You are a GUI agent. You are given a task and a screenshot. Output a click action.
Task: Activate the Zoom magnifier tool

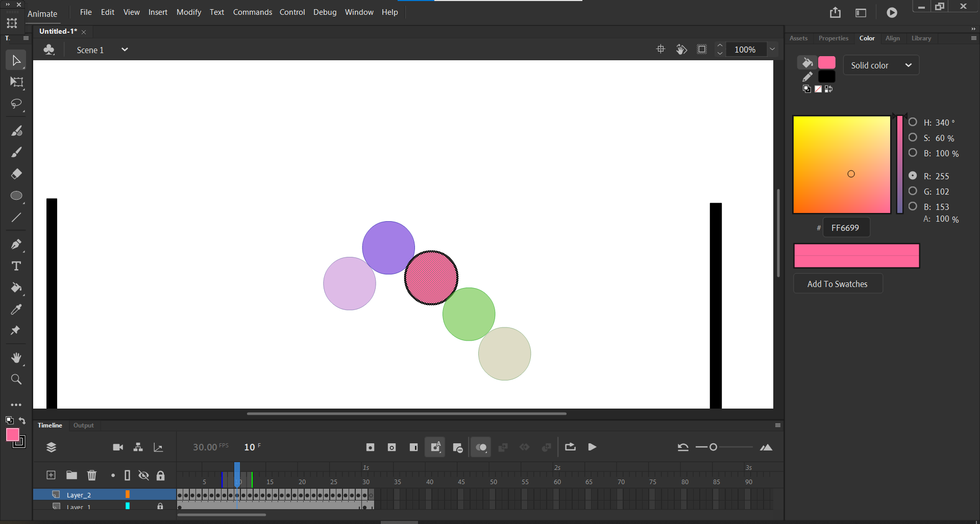coord(16,379)
